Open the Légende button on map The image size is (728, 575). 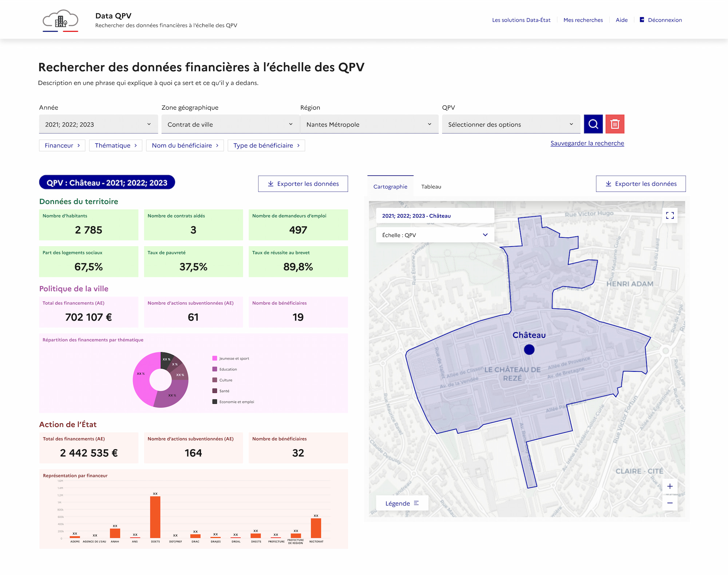point(402,503)
